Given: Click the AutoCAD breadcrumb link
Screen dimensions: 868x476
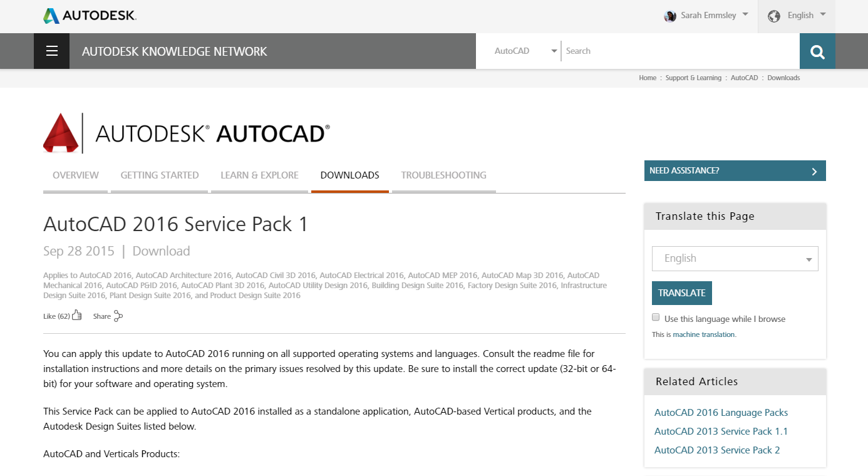Looking at the screenshot, I should [x=744, y=78].
